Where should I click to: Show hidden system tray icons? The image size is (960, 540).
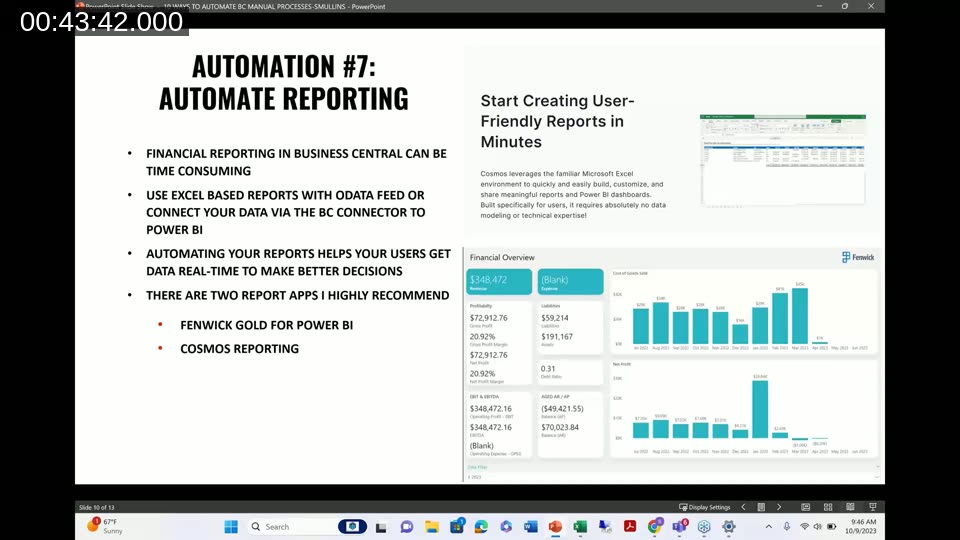click(768, 527)
